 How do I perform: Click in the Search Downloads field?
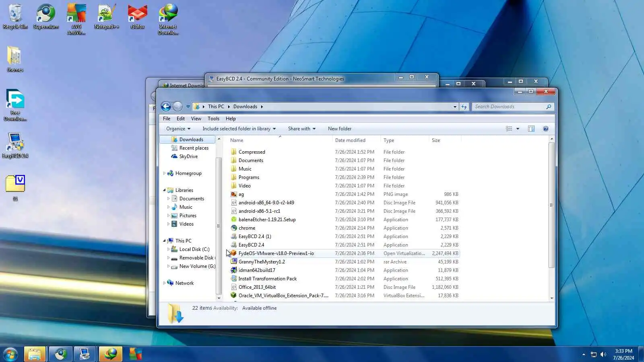pos(509,107)
